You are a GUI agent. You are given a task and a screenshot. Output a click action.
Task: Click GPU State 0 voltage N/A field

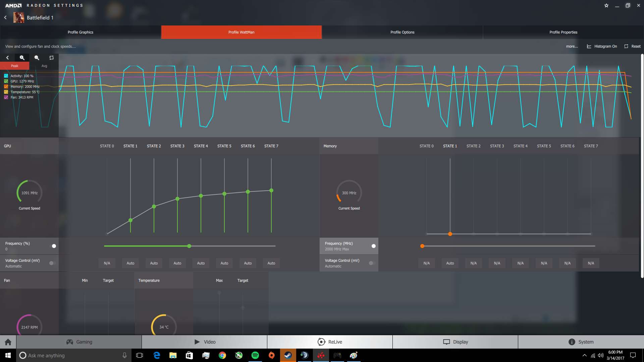tap(107, 263)
